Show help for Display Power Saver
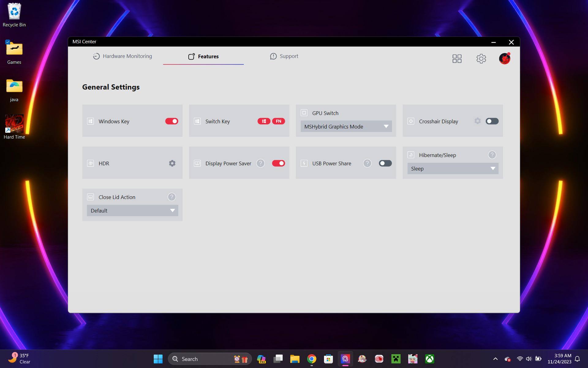Viewport: 588px width, 368px height. tap(260, 163)
